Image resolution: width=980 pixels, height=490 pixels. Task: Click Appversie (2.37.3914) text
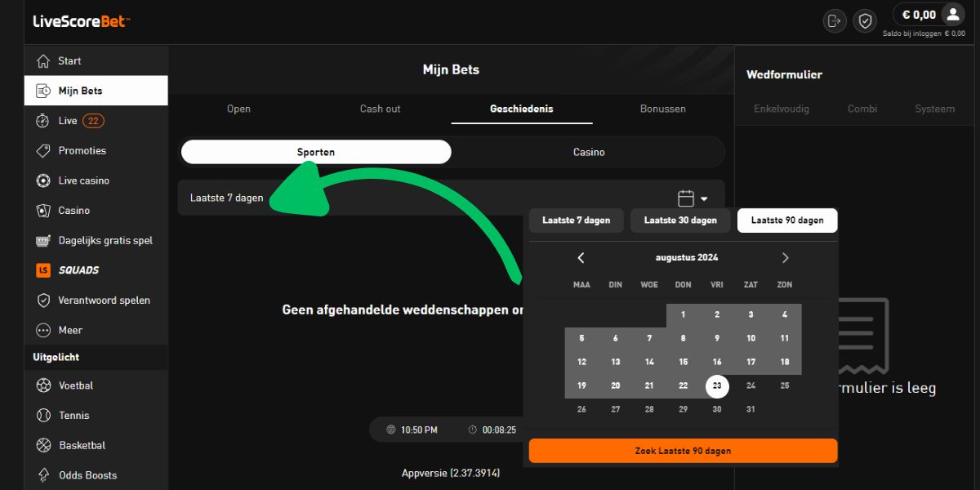tap(451, 474)
